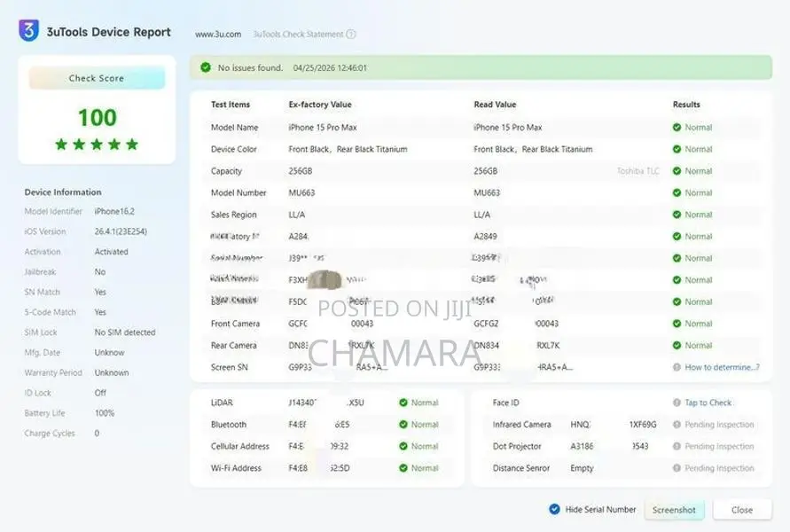The width and height of the screenshot is (790, 532).
Task: Click the Screen SN info icon
Action: click(677, 367)
